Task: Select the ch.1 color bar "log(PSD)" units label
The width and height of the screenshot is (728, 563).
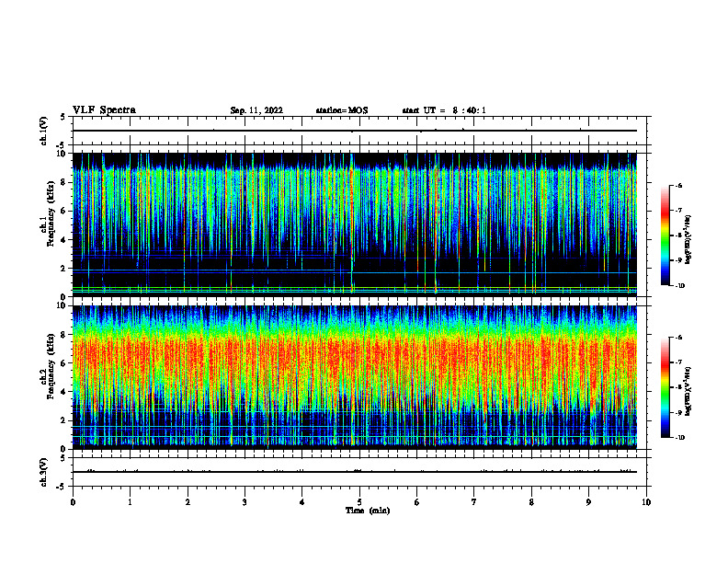Action: point(689,240)
